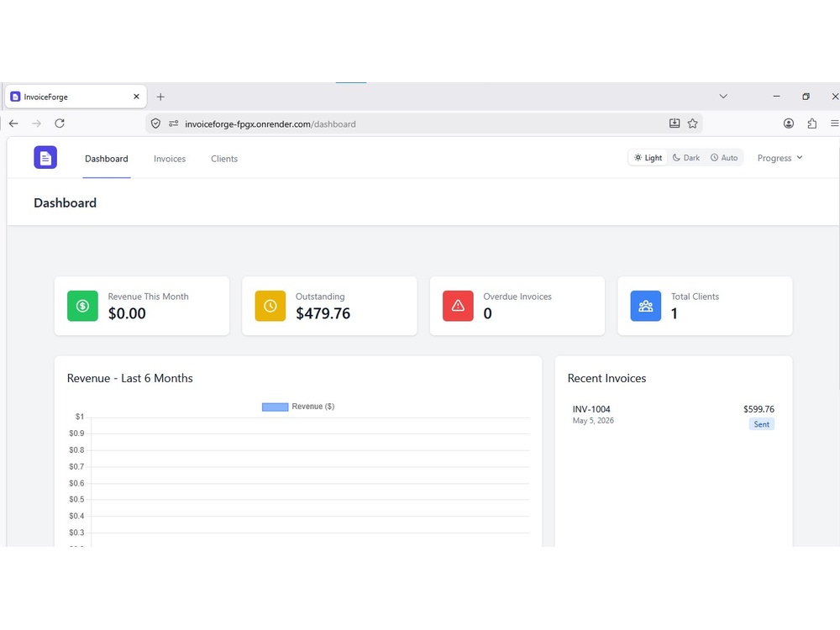Switch theme to Auto
Image resolution: width=840 pixels, height=630 pixels.
point(724,158)
